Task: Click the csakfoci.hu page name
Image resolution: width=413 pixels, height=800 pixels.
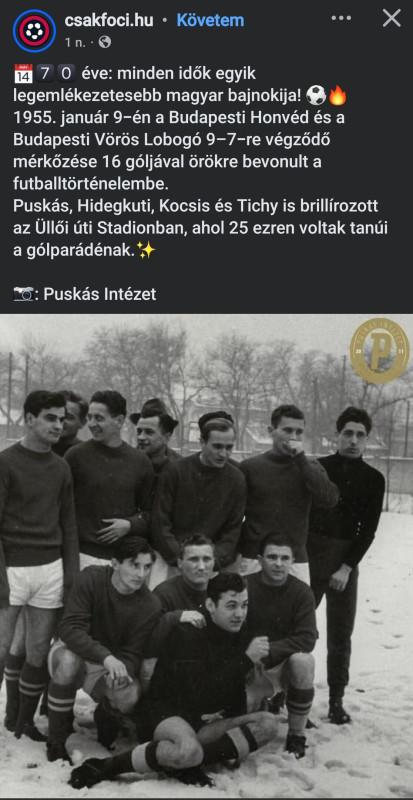Action: pos(109,20)
